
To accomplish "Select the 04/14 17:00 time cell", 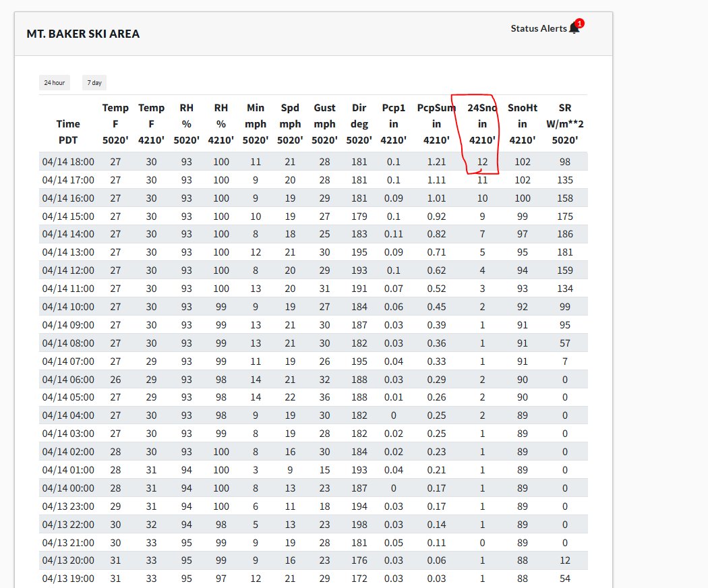I will [68, 180].
